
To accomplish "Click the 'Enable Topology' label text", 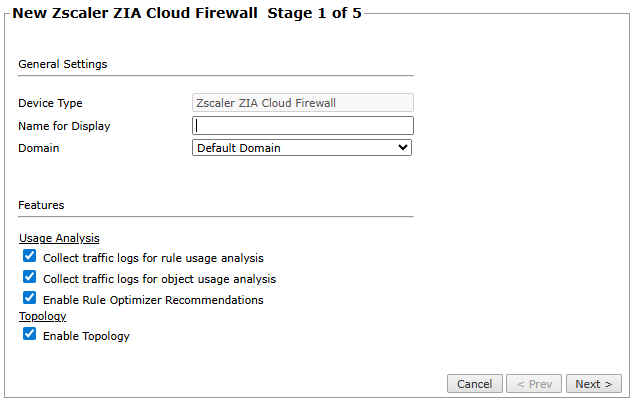I will pos(86,336).
